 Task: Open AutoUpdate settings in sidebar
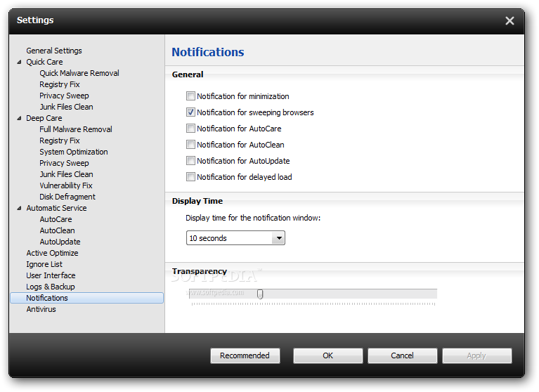[x=60, y=242]
